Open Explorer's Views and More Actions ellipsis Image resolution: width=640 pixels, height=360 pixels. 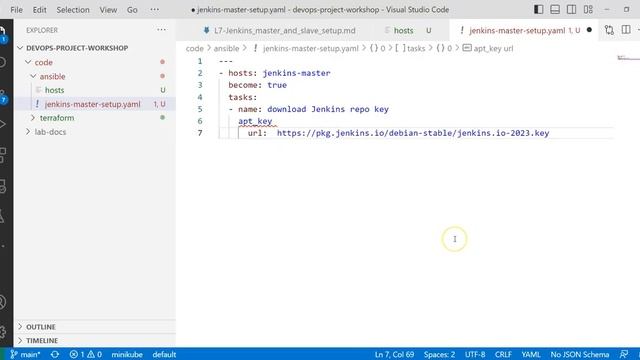click(x=162, y=30)
